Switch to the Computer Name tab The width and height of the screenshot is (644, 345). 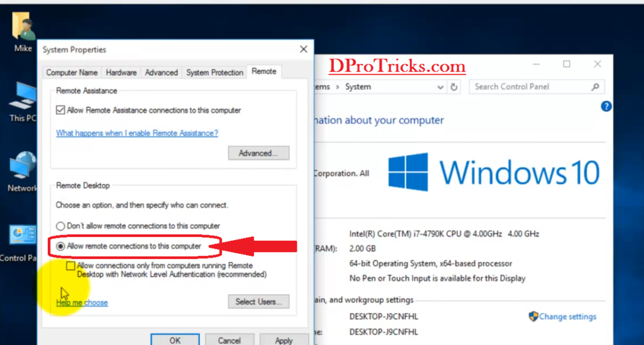point(72,73)
